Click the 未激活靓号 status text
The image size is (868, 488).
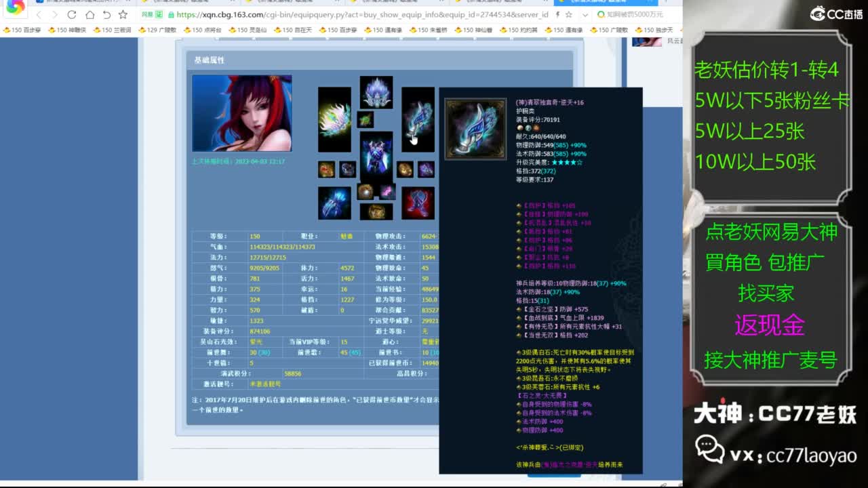[x=265, y=384]
